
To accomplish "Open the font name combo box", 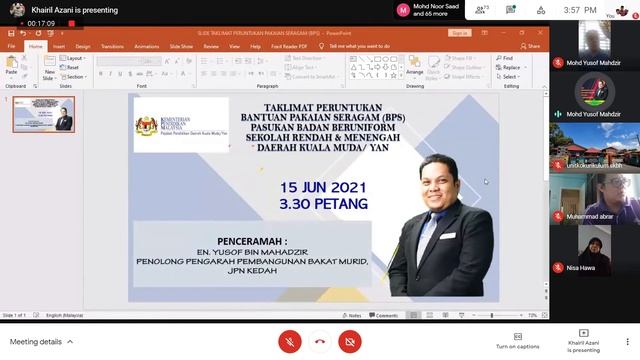I will point(119,61).
